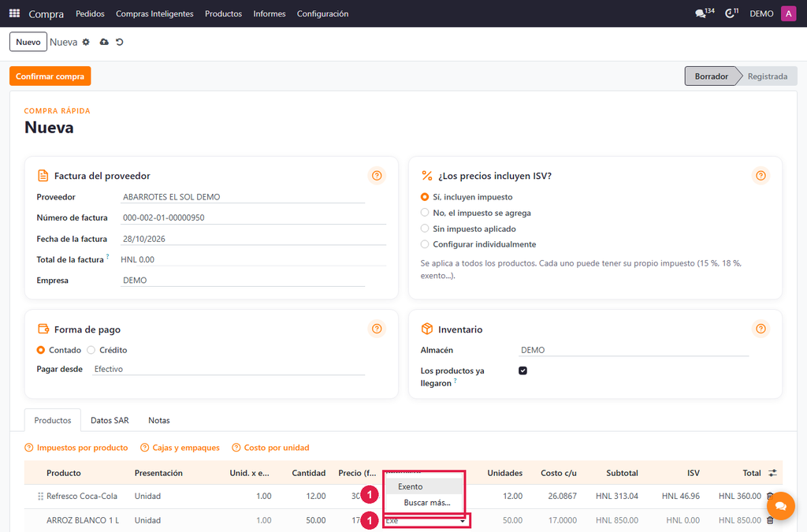Switch to the Notas tab
Viewport: 807px width, 532px height.
[159, 420]
